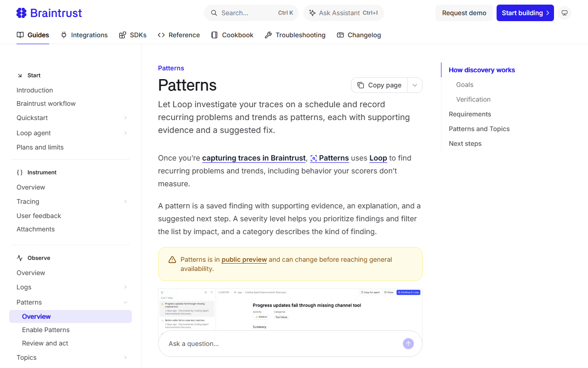588x368 pixels.
Task: Follow the inline Loop link
Action: point(378,158)
